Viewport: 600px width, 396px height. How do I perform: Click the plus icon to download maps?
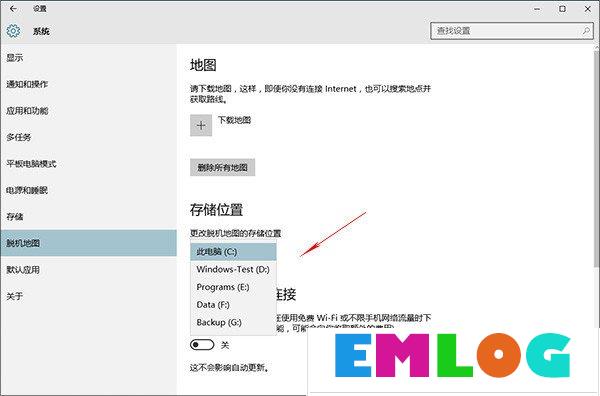(201, 125)
